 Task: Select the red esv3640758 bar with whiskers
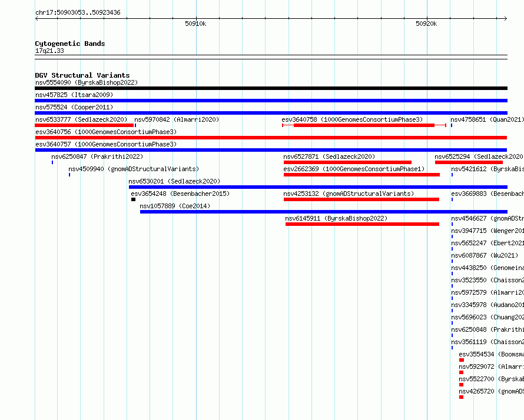[364, 125]
